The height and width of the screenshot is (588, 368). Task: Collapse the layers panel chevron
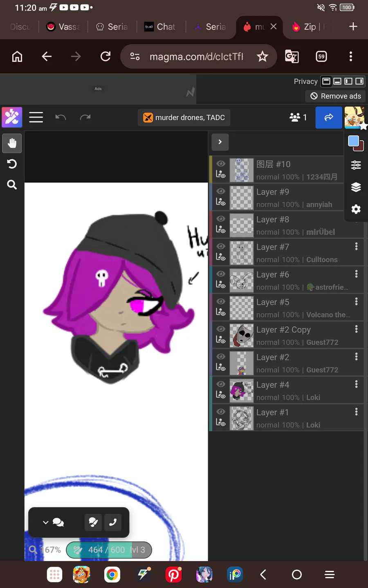click(x=220, y=142)
